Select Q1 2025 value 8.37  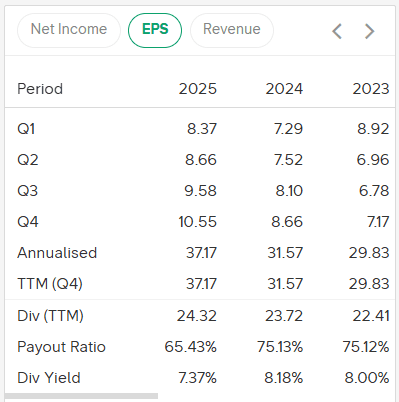(202, 129)
